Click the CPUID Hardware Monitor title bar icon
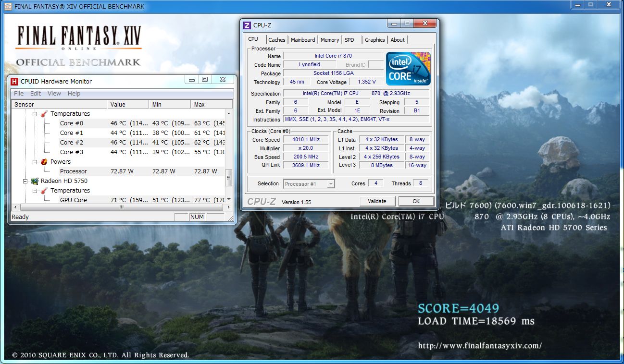The width and height of the screenshot is (624, 364). coord(14,81)
